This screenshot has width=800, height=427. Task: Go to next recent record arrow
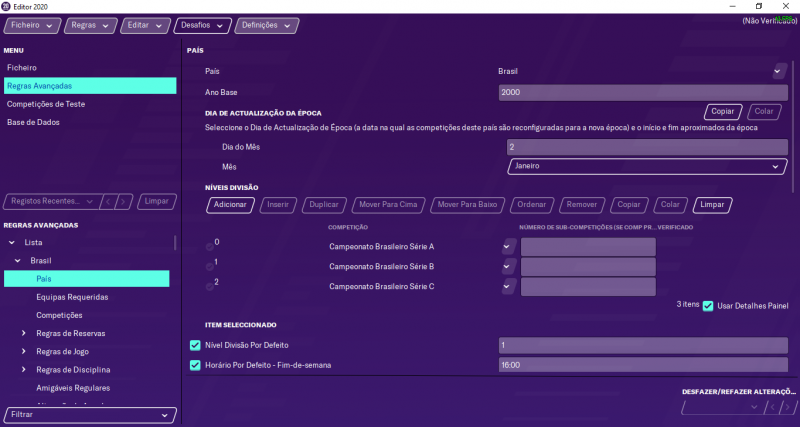(x=123, y=202)
